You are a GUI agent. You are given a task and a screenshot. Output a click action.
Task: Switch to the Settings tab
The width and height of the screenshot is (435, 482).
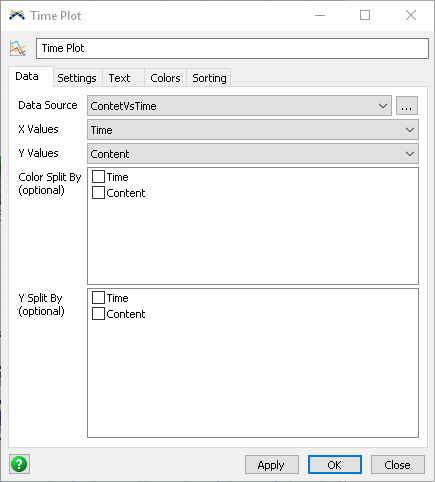[77, 78]
